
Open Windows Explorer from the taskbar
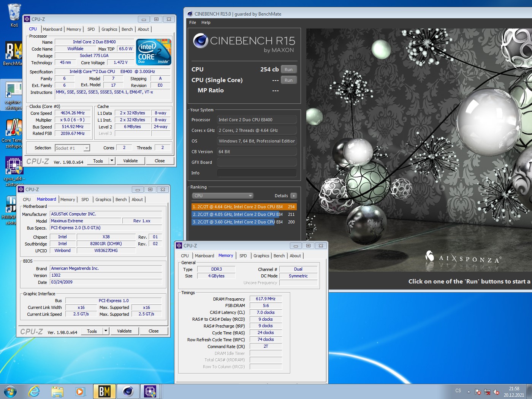(57, 391)
